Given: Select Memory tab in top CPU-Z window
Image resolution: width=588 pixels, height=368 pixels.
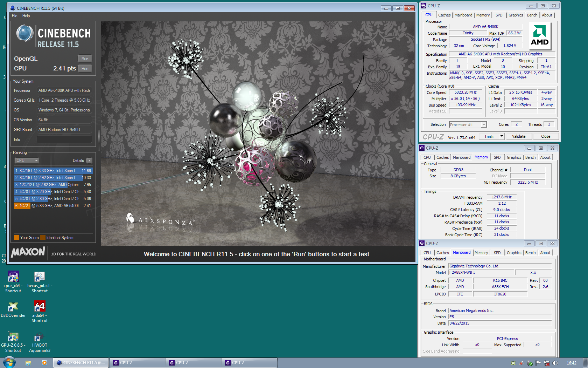Looking at the screenshot, I should (x=483, y=15).
